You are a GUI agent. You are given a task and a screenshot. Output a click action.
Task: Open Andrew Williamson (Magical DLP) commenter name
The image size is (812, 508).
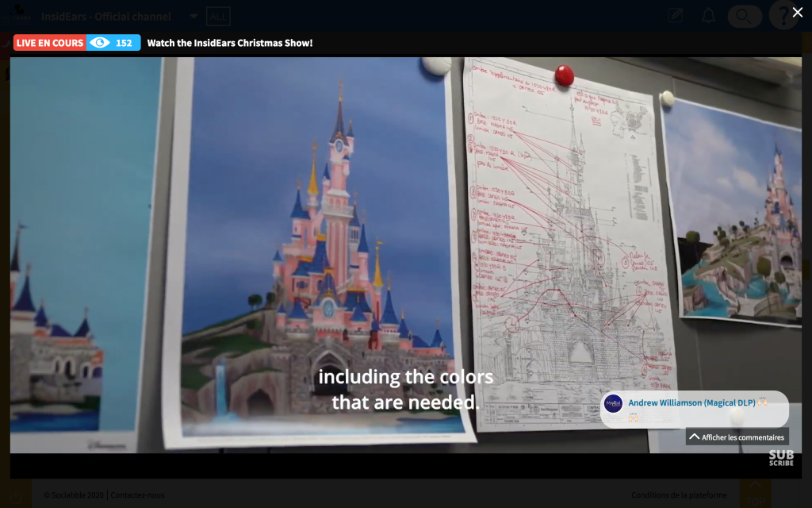point(691,402)
